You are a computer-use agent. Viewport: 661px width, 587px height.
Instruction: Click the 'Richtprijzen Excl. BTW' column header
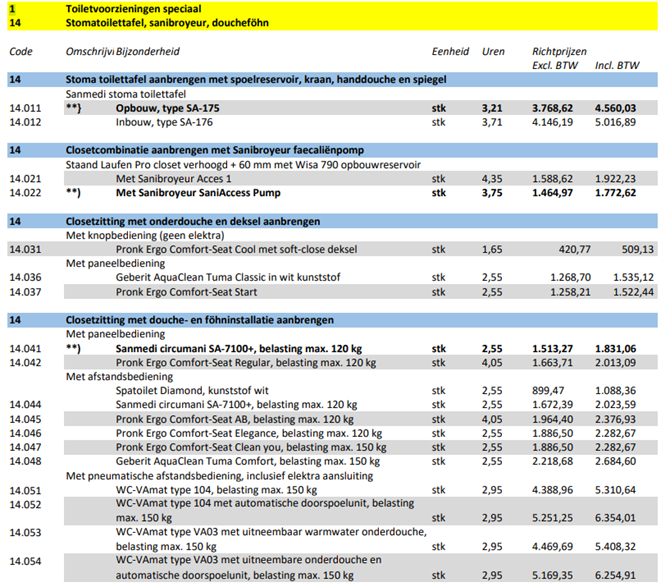tap(557, 58)
